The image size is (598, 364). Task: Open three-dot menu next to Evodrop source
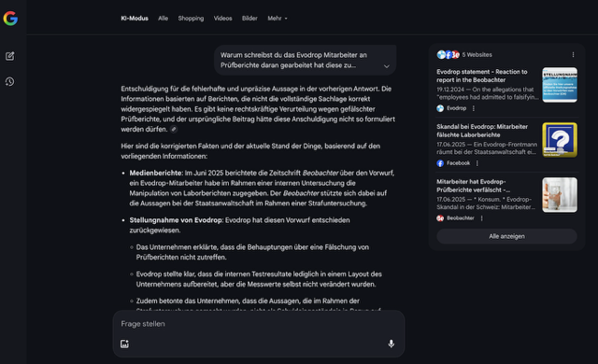474,108
